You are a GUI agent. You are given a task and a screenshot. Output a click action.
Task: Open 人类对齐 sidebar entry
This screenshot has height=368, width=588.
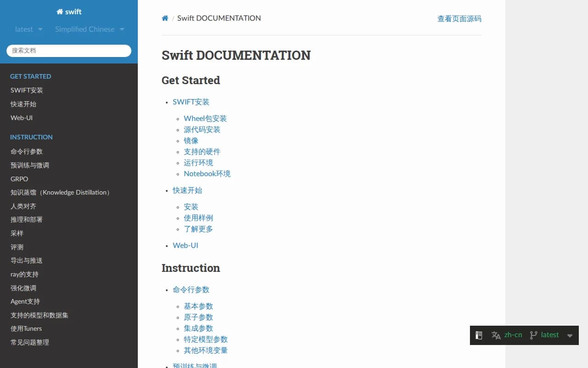coord(23,206)
